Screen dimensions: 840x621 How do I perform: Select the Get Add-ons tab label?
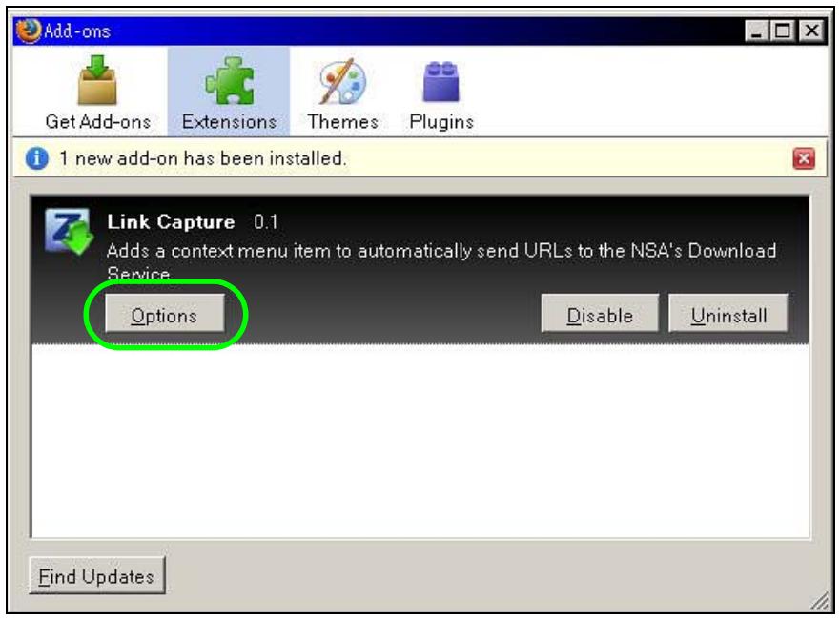point(98,122)
